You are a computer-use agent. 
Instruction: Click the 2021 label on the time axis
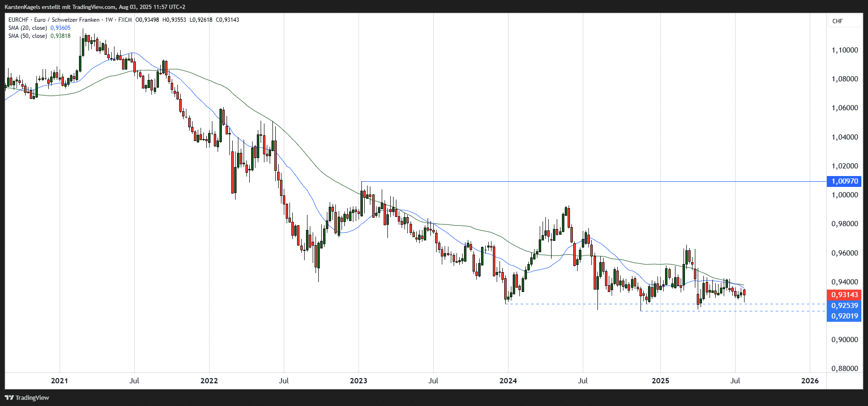pyautogui.click(x=60, y=381)
